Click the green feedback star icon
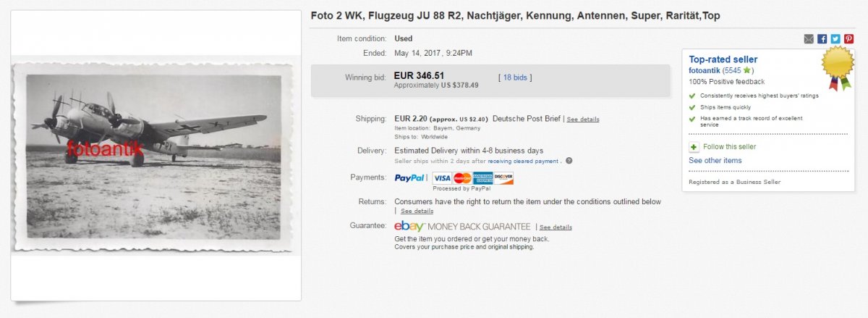868x318 pixels. tap(746, 70)
